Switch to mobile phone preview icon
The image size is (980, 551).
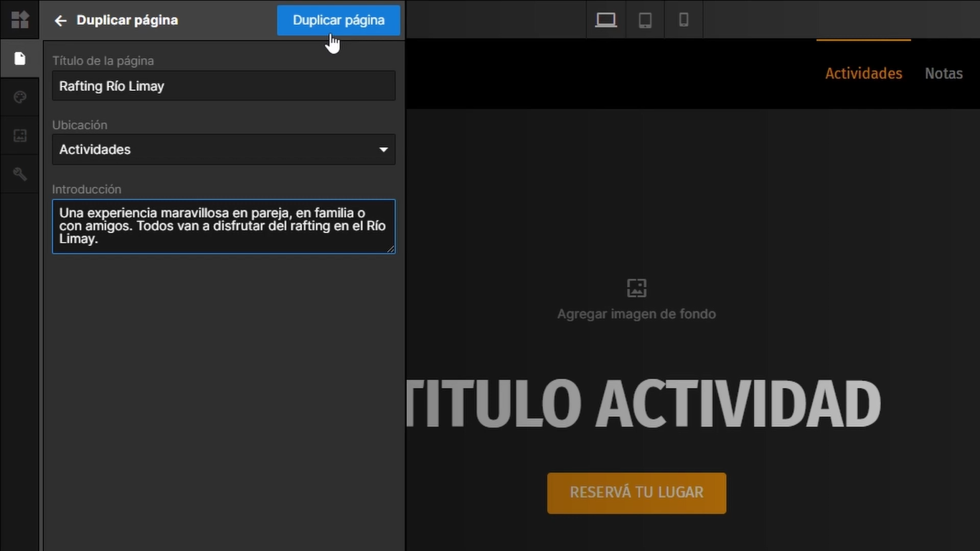click(684, 20)
